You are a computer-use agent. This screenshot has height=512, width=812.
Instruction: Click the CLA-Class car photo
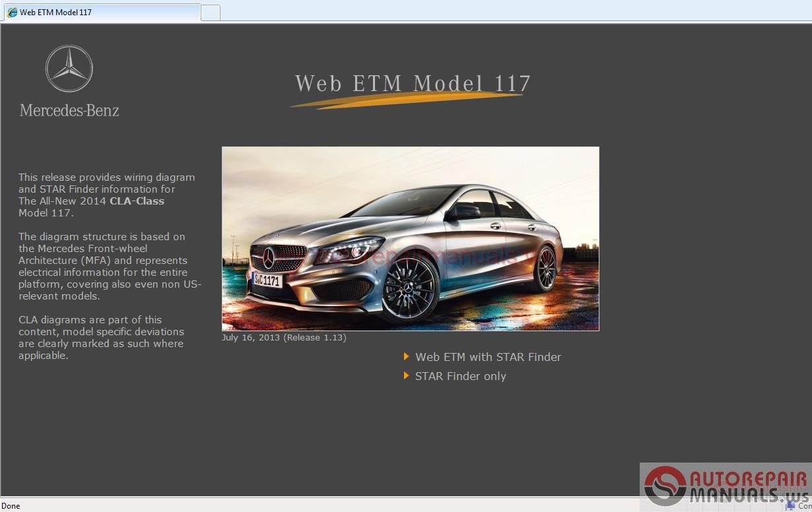(x=411, y=239)
